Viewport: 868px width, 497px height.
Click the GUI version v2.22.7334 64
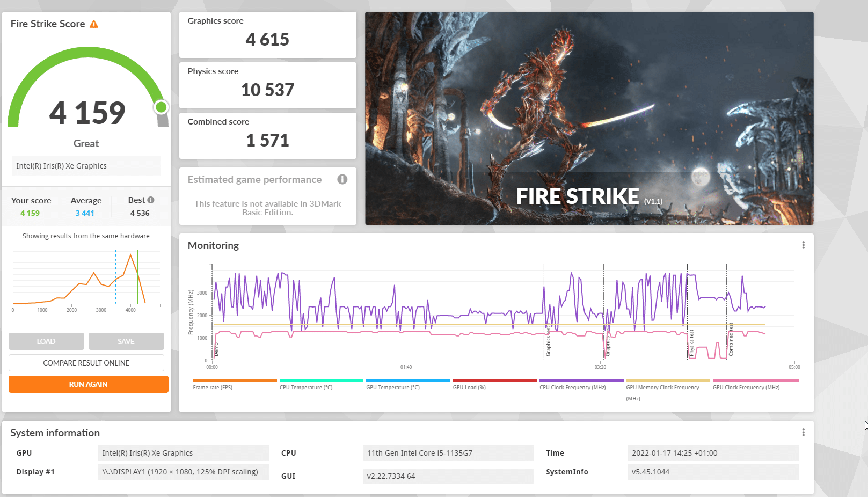(x=448, y=476)
